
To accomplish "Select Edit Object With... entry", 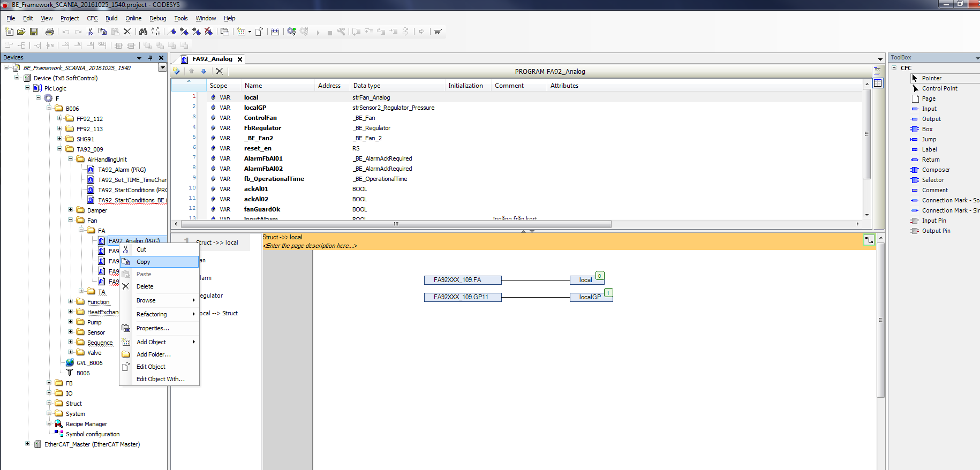I will coord(160,379).
